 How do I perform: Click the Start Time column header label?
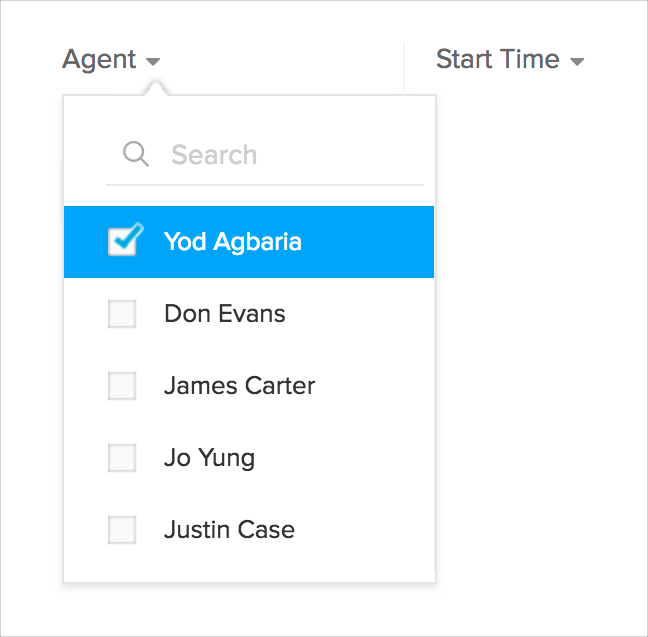click(497, 59)
